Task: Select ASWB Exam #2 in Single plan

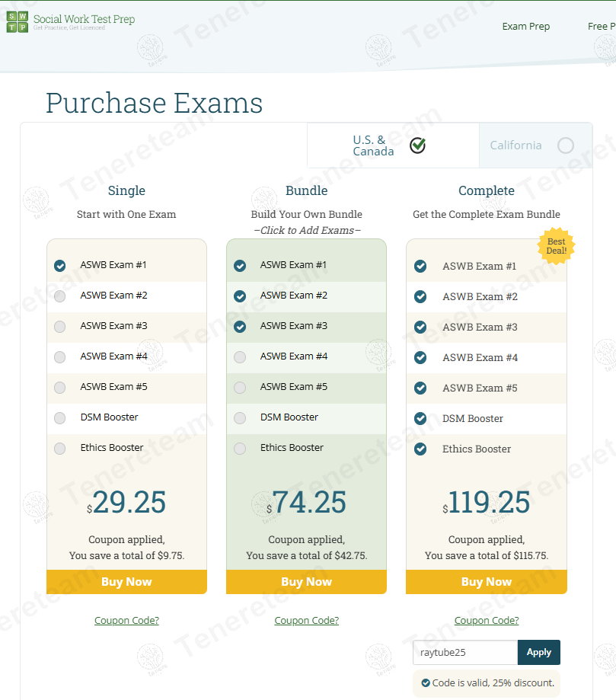Action: [60, 296]
